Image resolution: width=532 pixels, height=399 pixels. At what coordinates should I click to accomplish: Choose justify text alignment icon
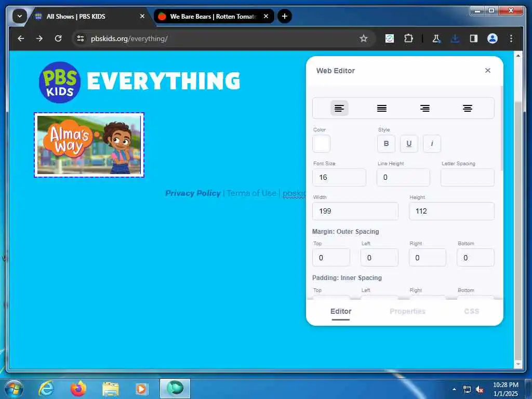[382, 108]
